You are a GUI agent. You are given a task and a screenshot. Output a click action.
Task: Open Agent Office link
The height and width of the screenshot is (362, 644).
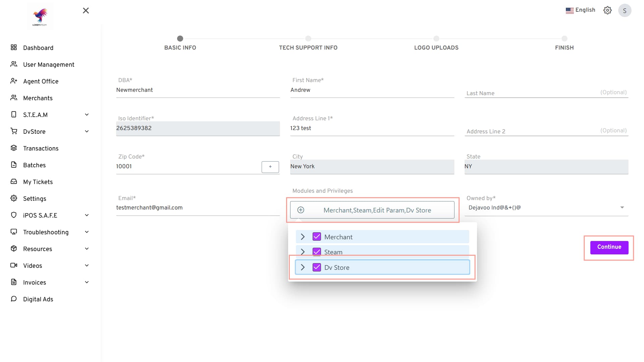pyautogui.click(x=41, y=81)
